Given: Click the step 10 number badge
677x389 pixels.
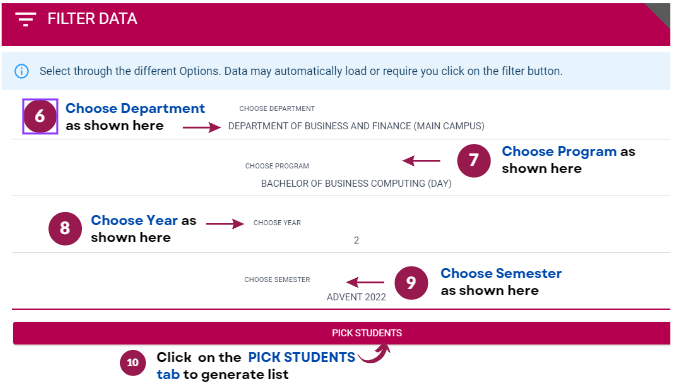Looking at the screenshot, I should (x=133, y=363).
